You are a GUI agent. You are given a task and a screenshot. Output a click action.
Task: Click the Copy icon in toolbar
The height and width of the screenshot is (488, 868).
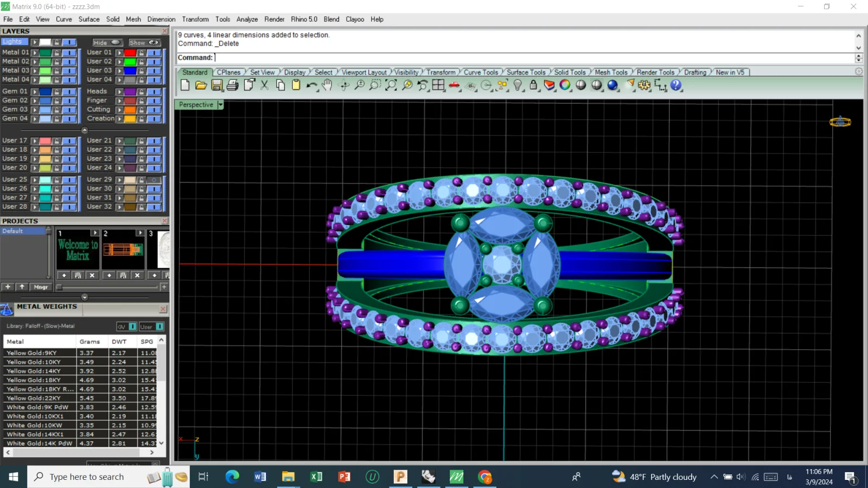click(280, 85)
